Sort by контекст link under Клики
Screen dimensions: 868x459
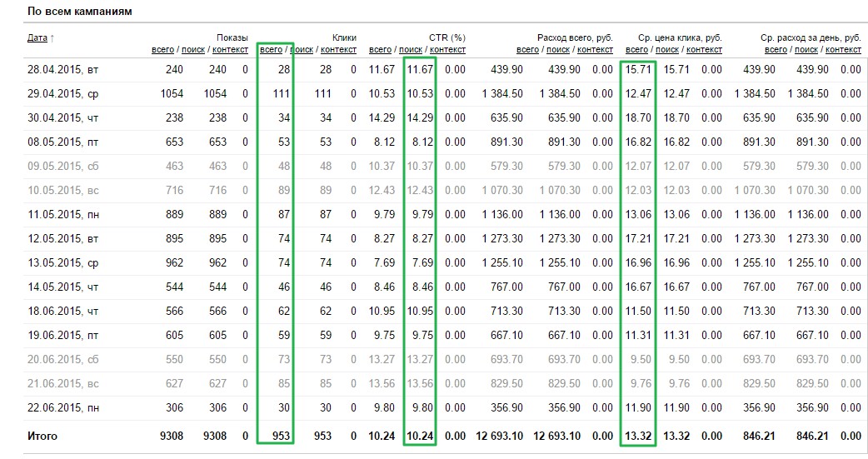[339, 49]
